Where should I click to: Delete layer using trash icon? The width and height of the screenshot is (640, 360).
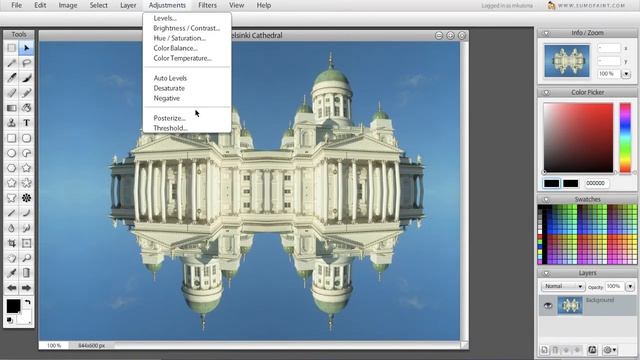[x=555, y=350]
